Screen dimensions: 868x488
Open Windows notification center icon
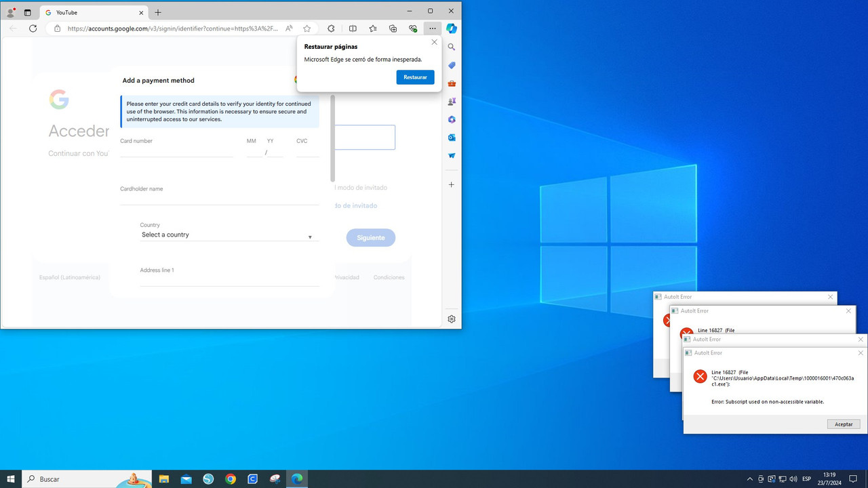click(x=853, y=479)
